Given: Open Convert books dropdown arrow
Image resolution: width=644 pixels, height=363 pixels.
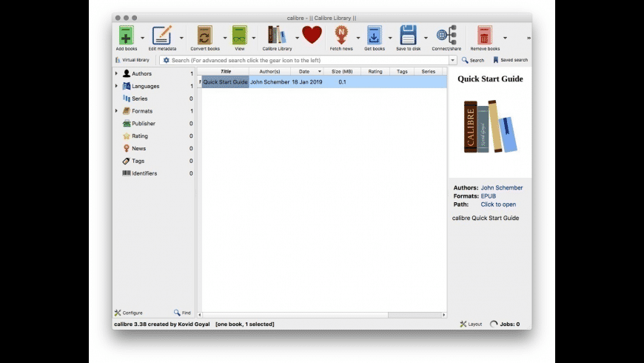Looking at the screenshot, I should 225,38.
